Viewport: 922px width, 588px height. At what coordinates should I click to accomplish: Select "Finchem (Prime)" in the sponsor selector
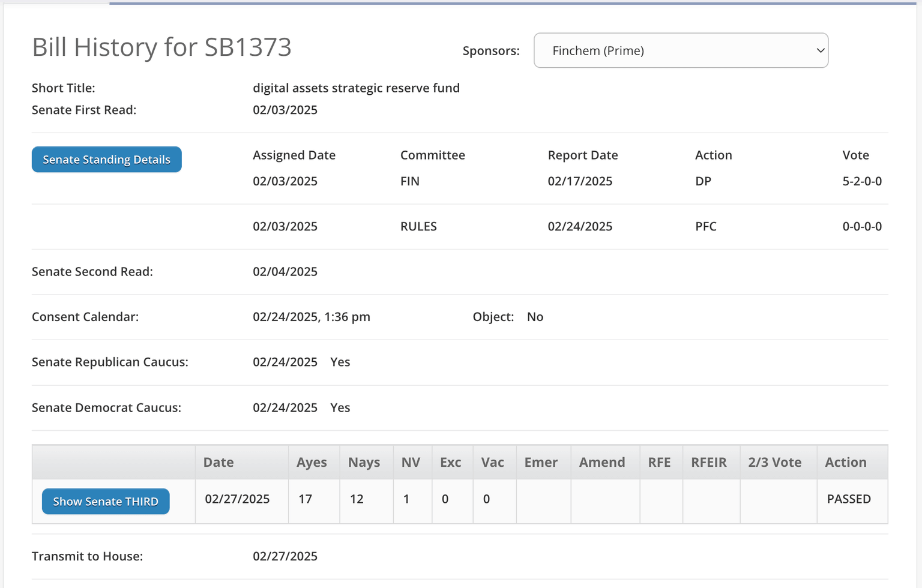point(598,50)
